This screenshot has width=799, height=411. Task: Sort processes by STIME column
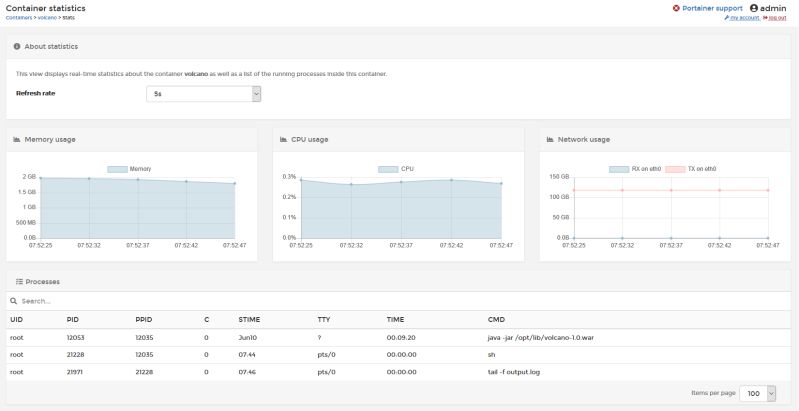click(x=249, y=320)
